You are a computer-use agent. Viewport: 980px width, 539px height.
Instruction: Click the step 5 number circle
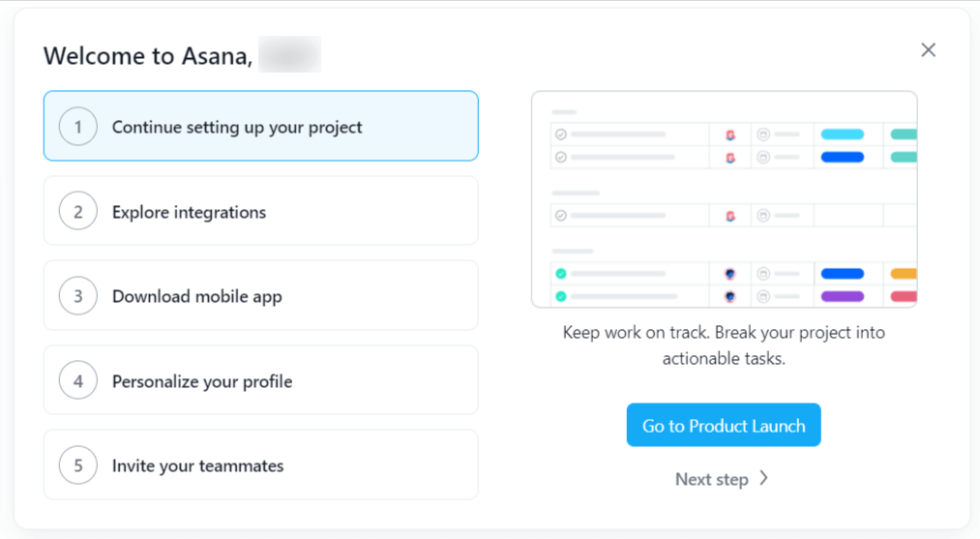[x=78, y=465]
